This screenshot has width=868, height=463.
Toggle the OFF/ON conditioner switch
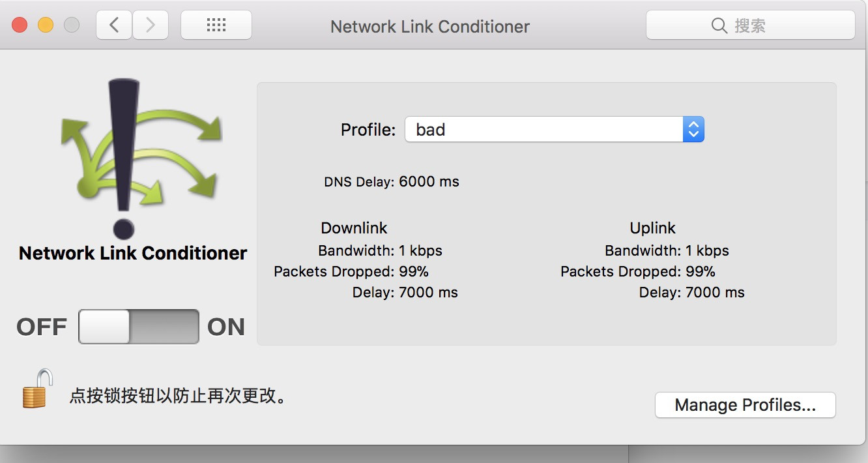tap(138, 327)
